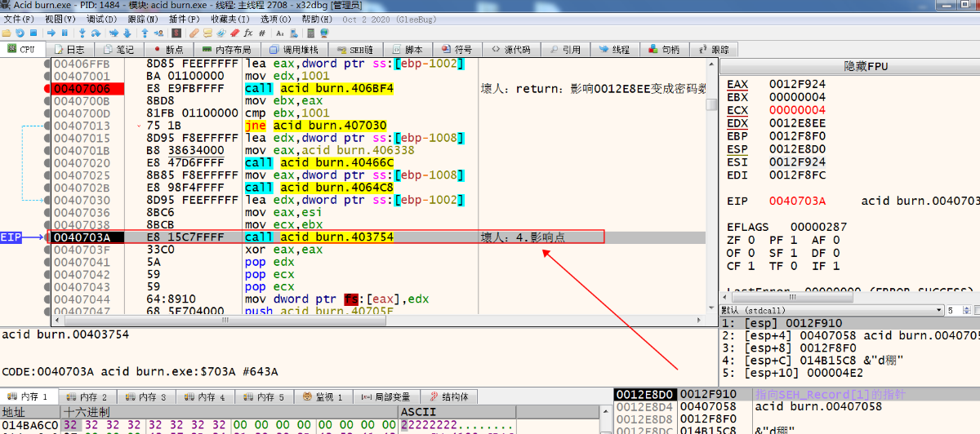Execute till return using the up-arrow icon

coord(145,33)
